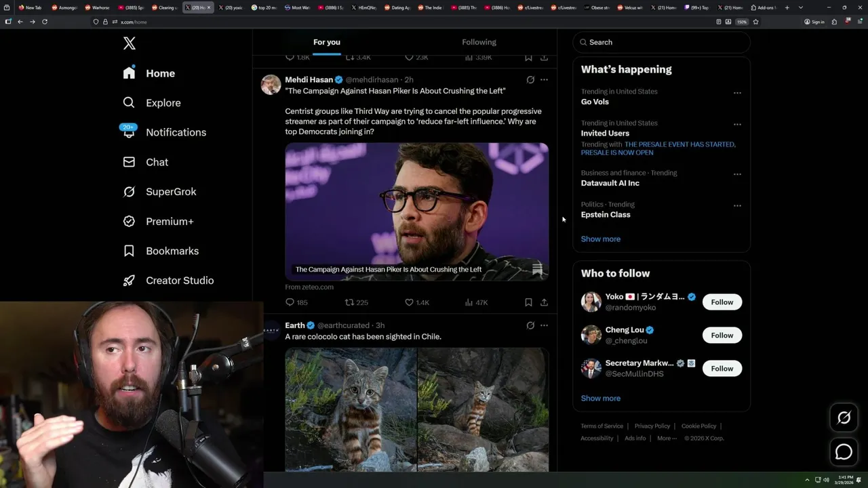Repost Mehdi Hasan's post (225)
Screen dimensions: 868x488
point(357,302)
